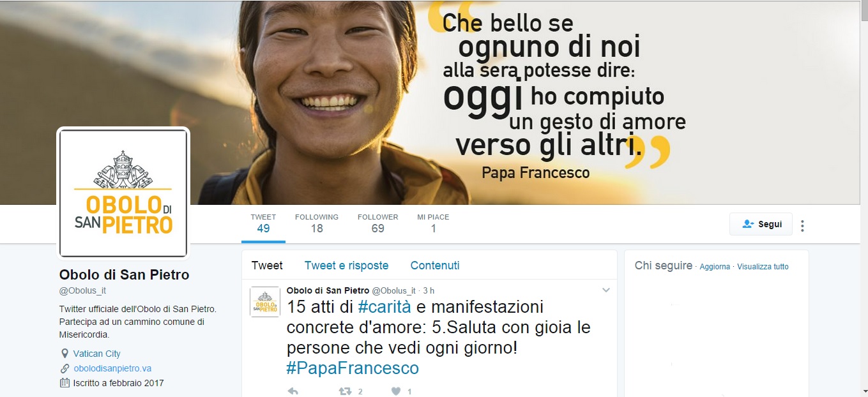Follow the account with the Segui button
The height and width of the screenshot is (397, 868).
[x=761, y=224]
